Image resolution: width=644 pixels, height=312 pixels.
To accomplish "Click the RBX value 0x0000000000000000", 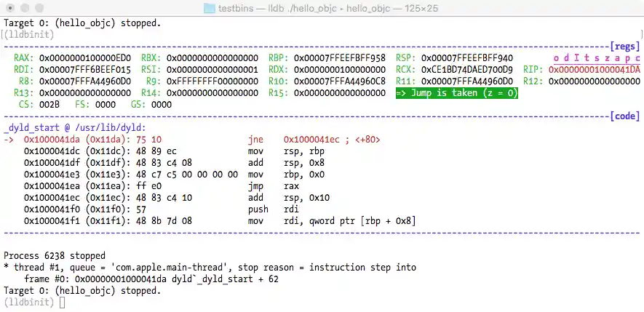I will click(x=212, y=58).
